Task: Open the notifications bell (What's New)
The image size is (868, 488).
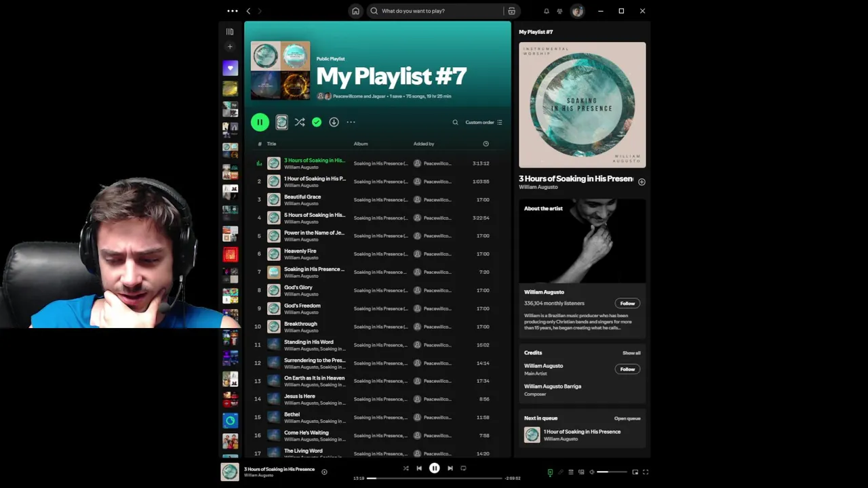Action: (547, 11)
